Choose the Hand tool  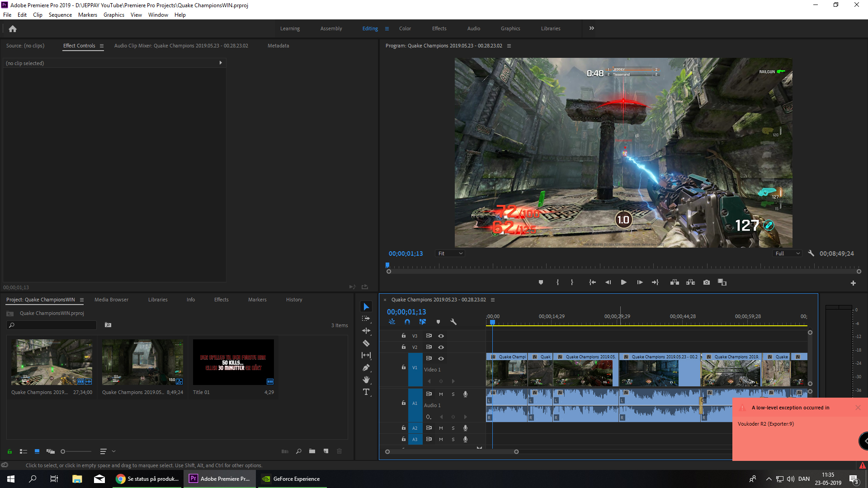point(366,380)
